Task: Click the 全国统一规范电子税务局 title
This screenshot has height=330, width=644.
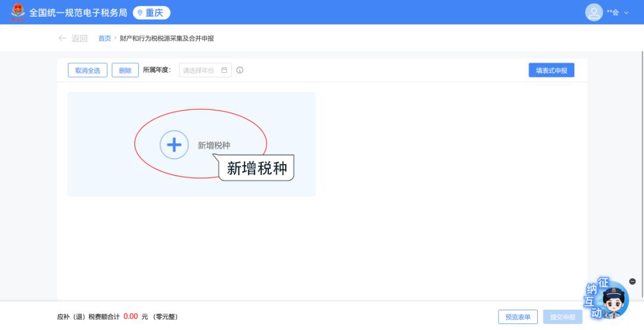Action: click(x=78, y=13)
